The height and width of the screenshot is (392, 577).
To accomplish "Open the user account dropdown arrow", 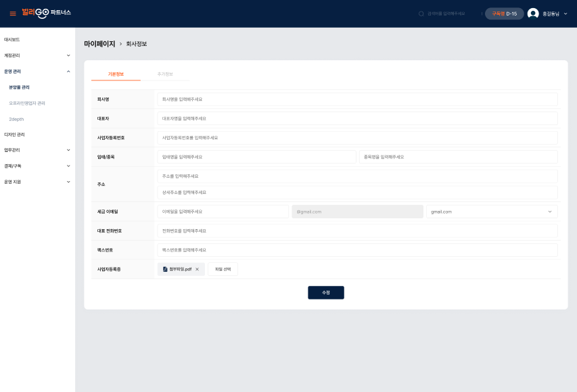I will coord(566,14).
